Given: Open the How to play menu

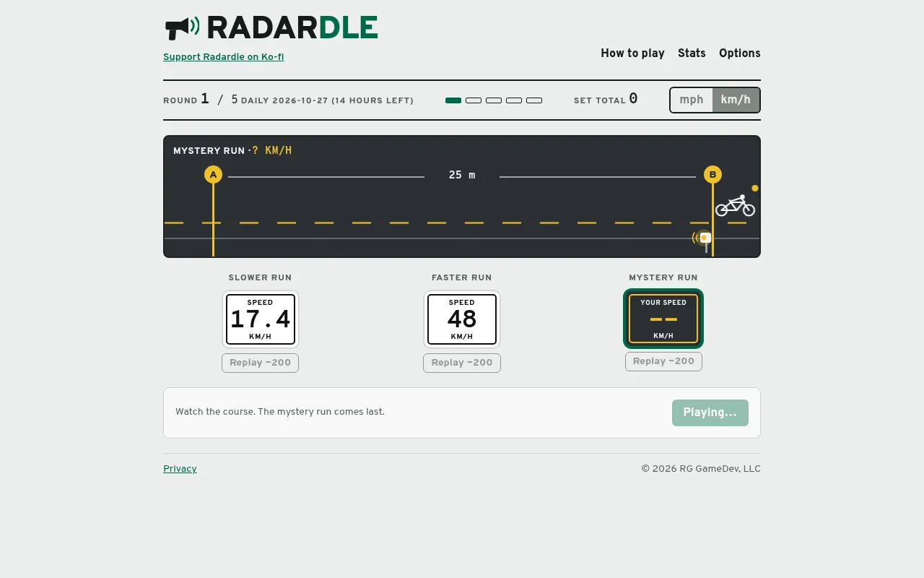Looking at the screenshot, I should 632,53.
